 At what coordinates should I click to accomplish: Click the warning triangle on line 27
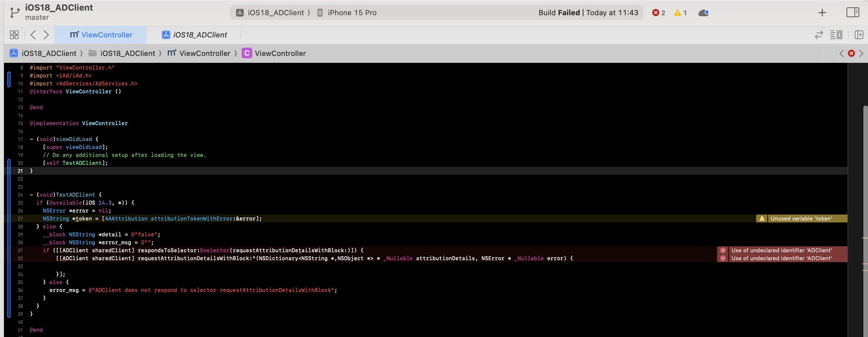(762, 218)
